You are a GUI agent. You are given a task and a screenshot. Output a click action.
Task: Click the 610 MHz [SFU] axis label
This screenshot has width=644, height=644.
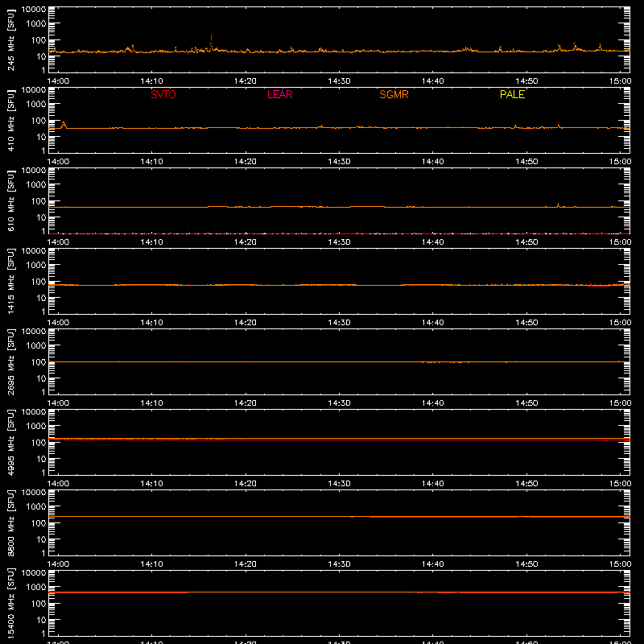[11, 200]
